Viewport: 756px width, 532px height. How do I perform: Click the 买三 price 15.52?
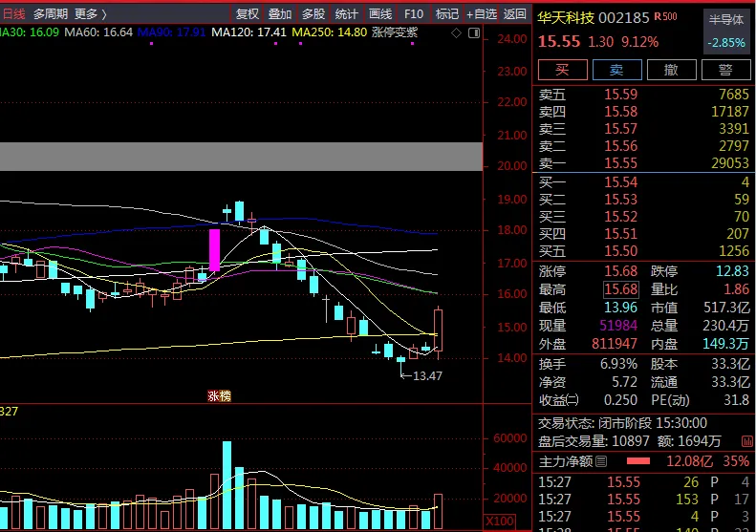(621, 217)
